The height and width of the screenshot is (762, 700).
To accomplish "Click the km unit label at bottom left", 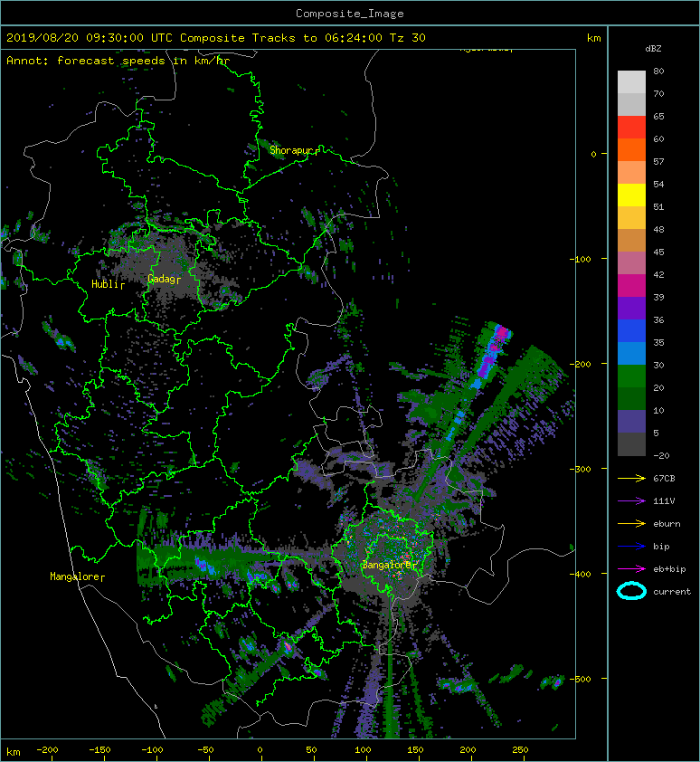I will [x=14, y=752].
